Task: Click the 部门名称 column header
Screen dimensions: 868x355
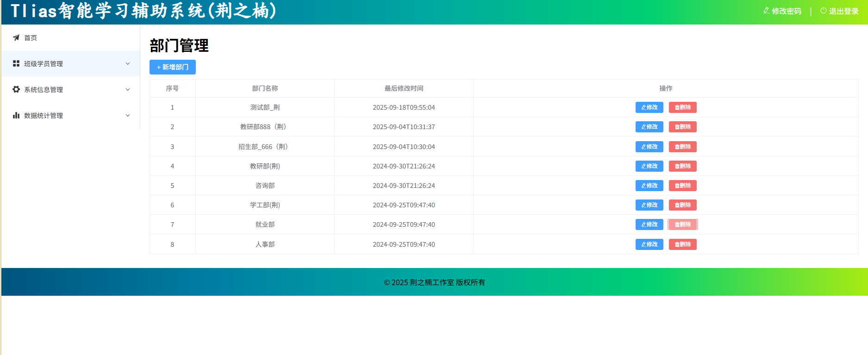Action: (265, 88)
